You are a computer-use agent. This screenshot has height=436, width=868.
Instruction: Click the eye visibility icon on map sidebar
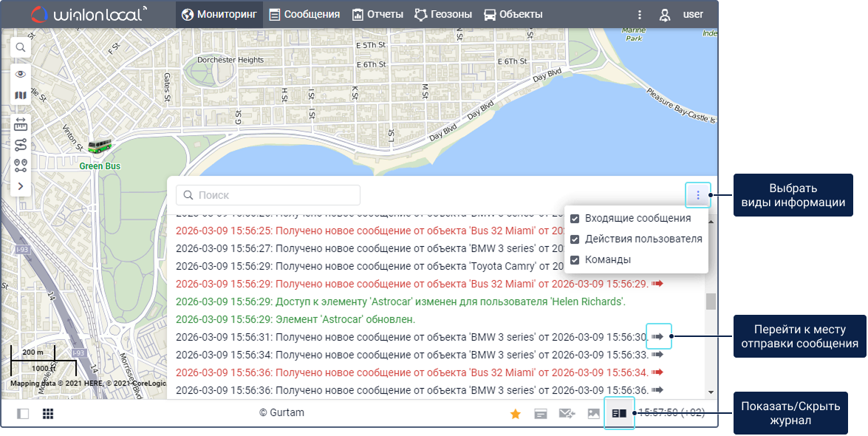pyautogui.click(x=21, y=74)
